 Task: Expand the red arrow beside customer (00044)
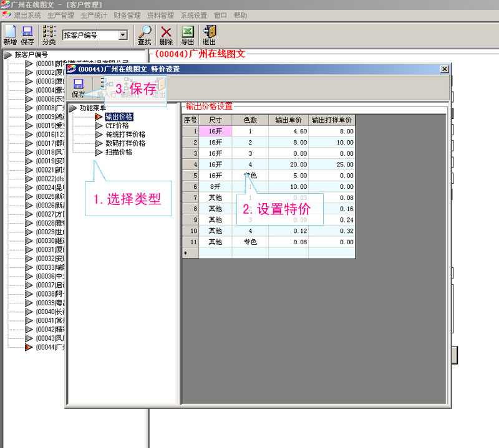tap(29, 347)
